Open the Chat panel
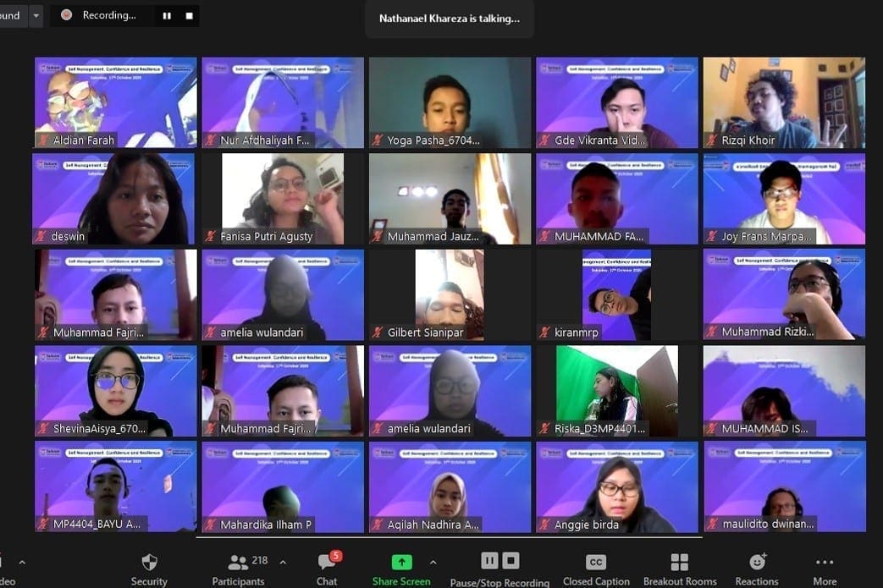Image resolution: width=883 pixels, height=588 pixels. [x=327, y=568]
